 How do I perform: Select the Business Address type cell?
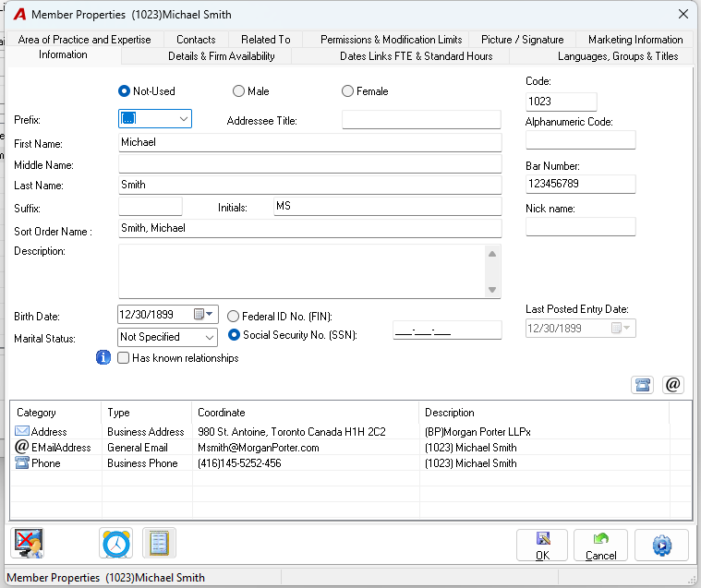pyautogui.click(x=147, y=432)
